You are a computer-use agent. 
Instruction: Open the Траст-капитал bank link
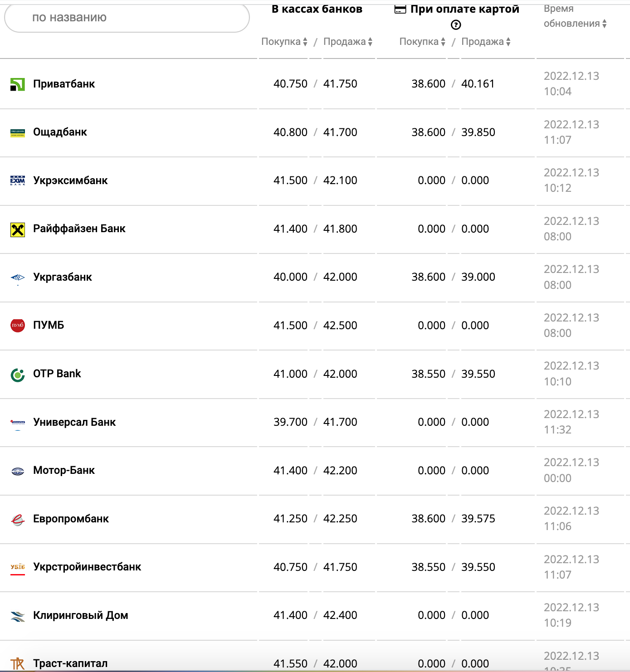[x=70, y=663]
